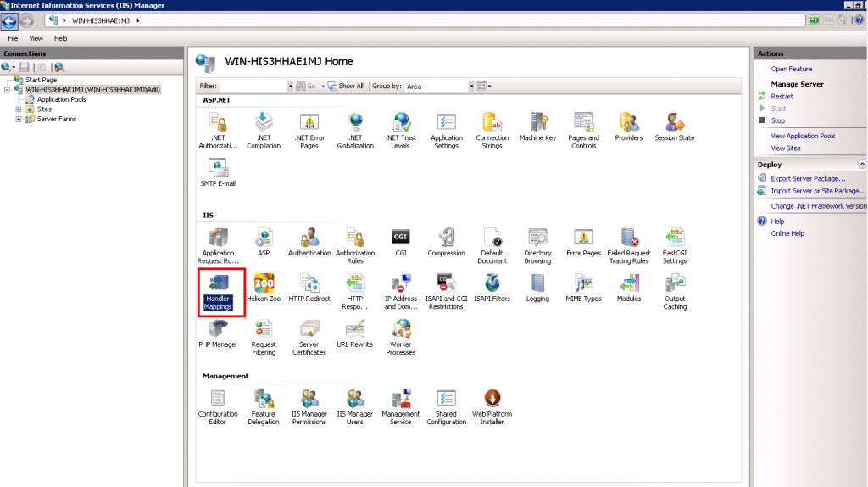Expand the Sites tree node
This screenshot has width=868, height=487.
point(19,109)
